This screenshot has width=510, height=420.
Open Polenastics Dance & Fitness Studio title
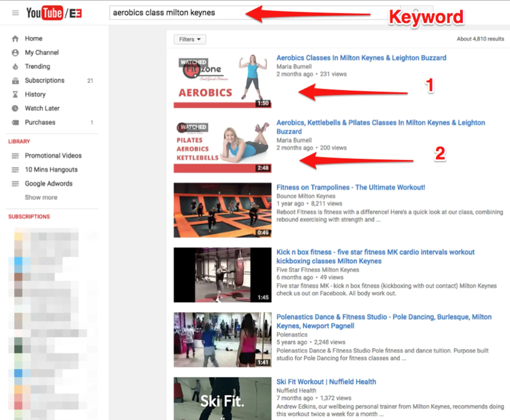tap(384, 321)
